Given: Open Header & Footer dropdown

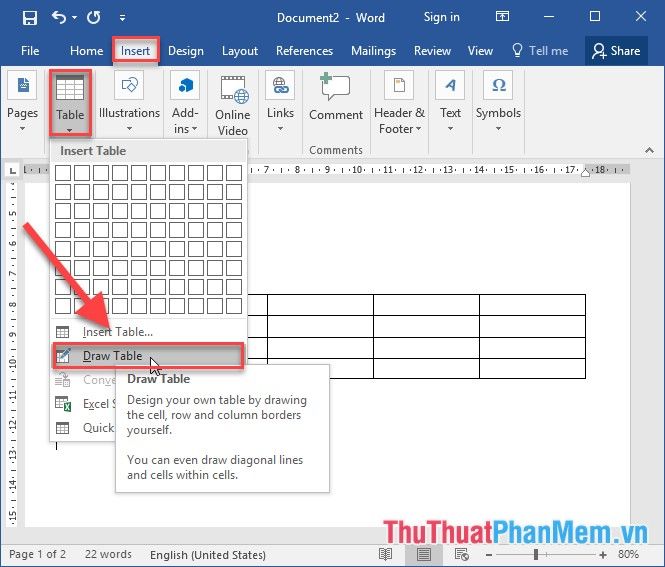Looking at the screenshot, I should tap(399, 103).
